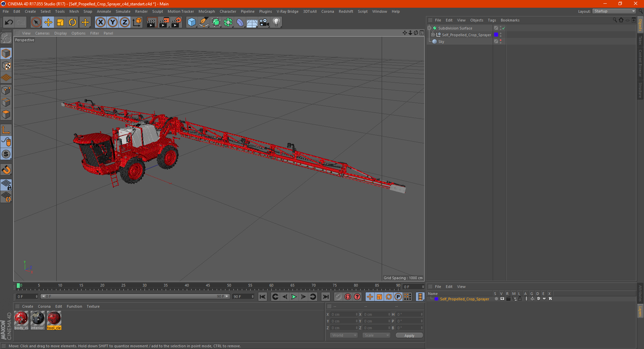The image size is (644, 349).
Task: Toggle Subdivision Surface layer checkbox
Action: (x=496, y=28)
